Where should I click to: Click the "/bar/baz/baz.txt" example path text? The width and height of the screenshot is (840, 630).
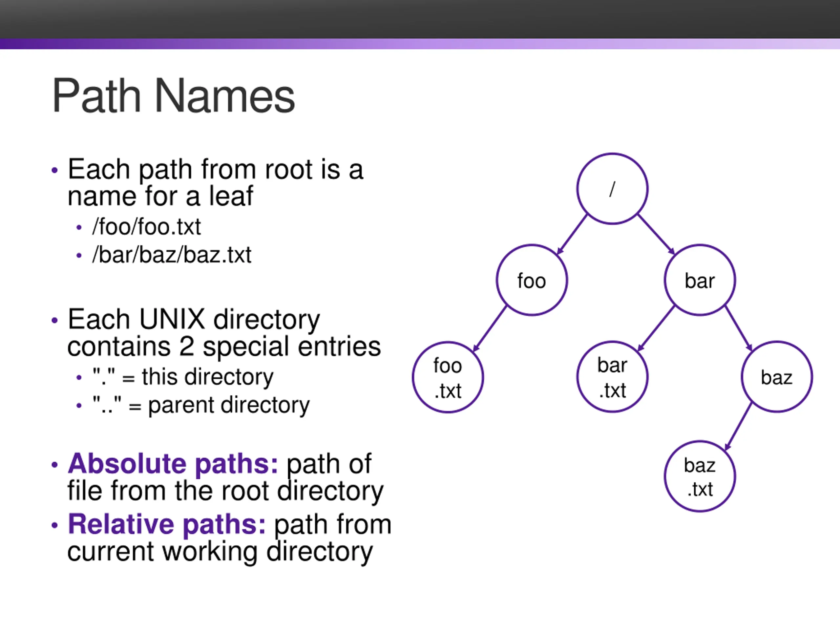tap(172, 255)
